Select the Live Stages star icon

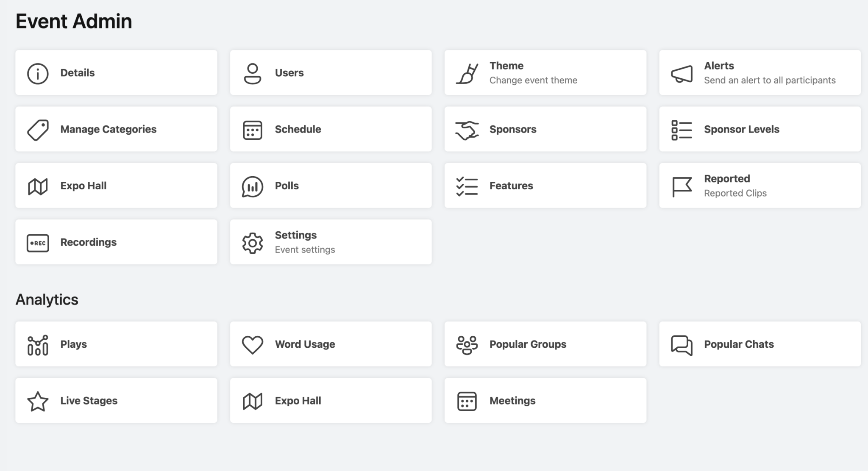coord(37,400)
